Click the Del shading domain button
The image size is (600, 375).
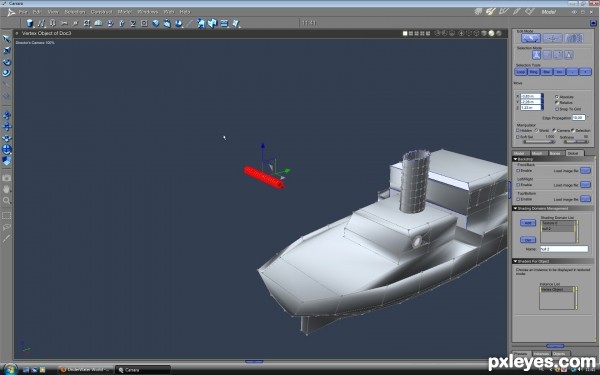pyautogui.click(x=528, y=240)
